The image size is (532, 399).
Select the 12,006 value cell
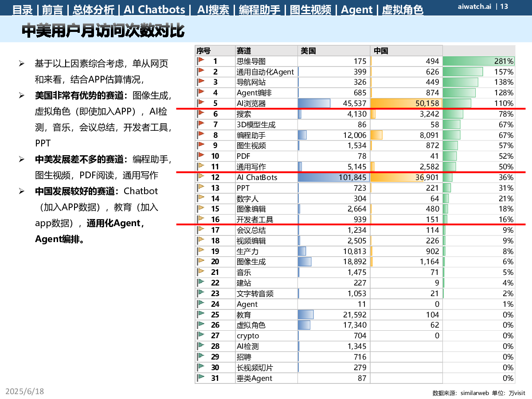coord(334,135)
